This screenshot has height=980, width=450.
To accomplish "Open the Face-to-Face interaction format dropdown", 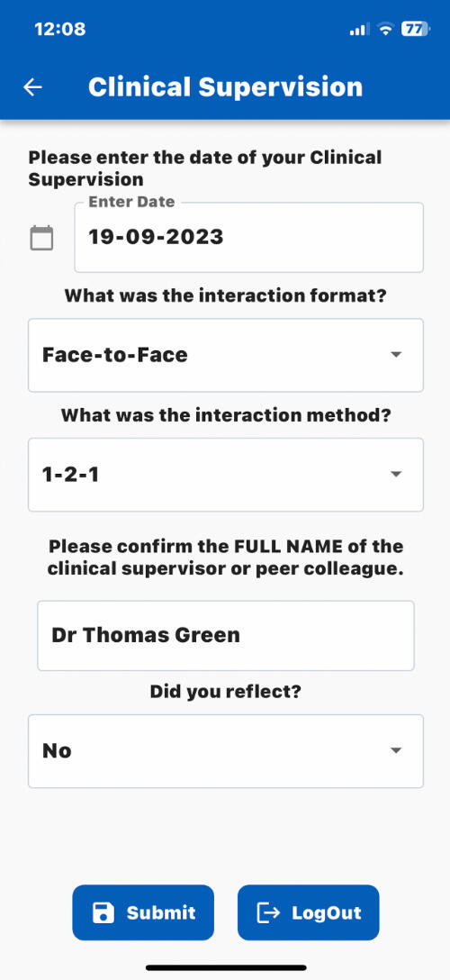I will 226,355.
